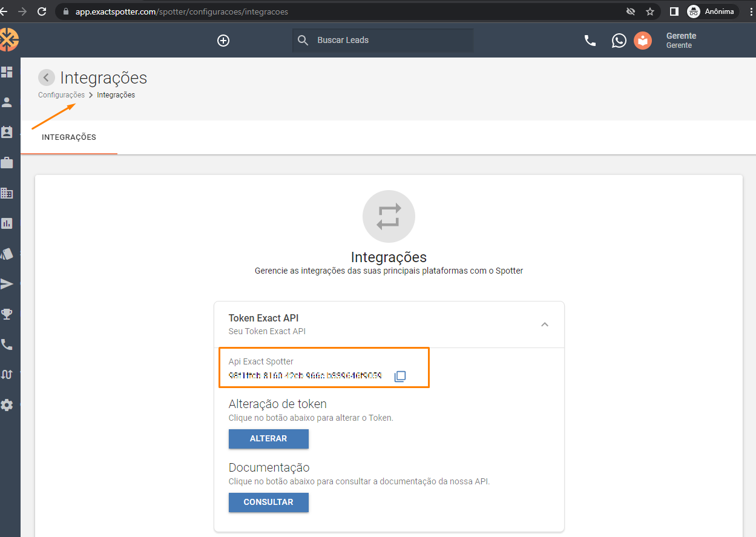Click the crossed-eye tracking icon in address bar

point(630,12)
